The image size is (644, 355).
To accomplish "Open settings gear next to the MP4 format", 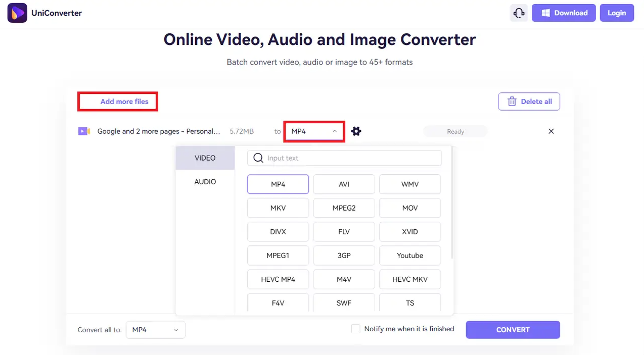I will pos(356,131).
